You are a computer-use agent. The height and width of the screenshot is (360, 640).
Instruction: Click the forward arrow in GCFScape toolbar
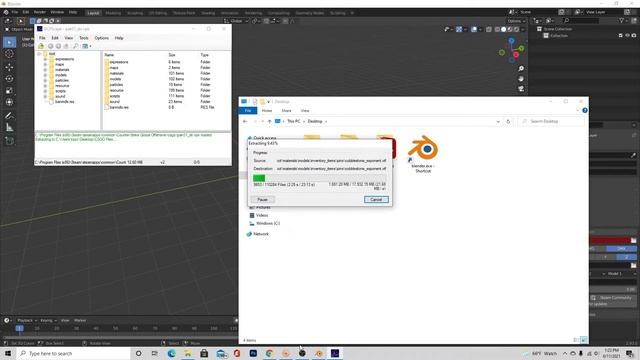pos(58,46)
